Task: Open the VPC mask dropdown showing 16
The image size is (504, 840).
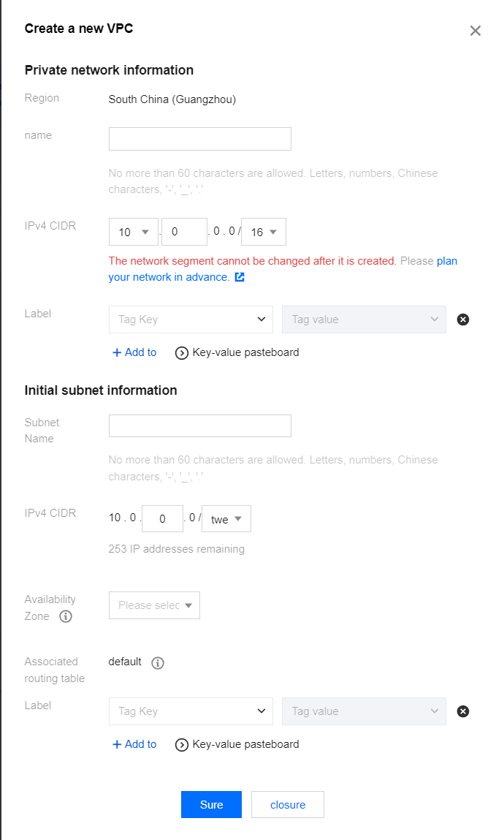Action: (x=263, y=232)
